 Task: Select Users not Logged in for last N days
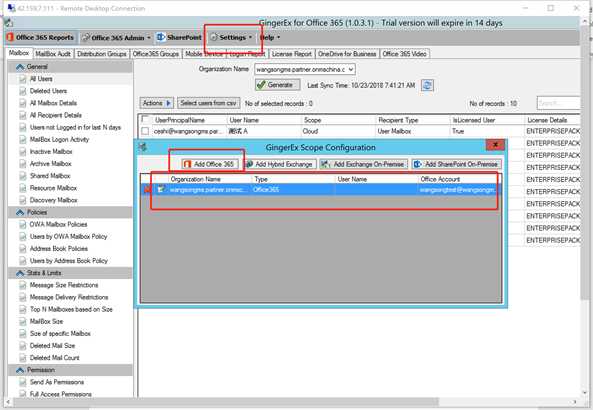(x=75, y=127)
